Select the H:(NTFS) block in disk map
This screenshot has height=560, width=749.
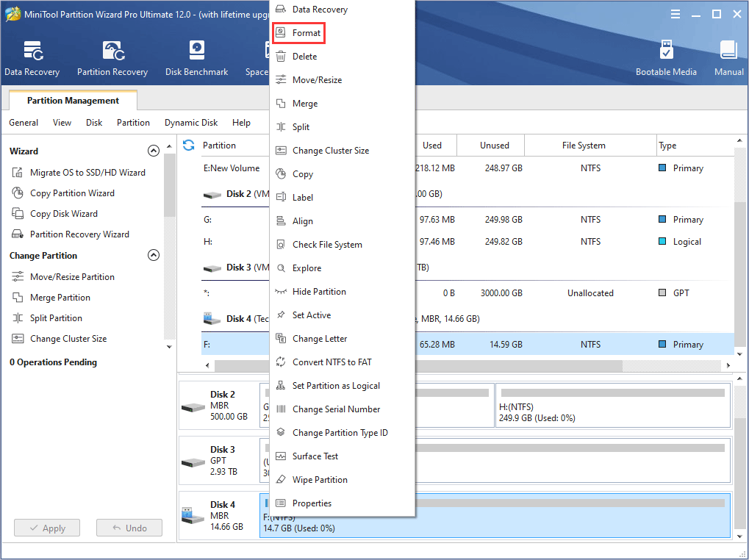click(613, 406)
